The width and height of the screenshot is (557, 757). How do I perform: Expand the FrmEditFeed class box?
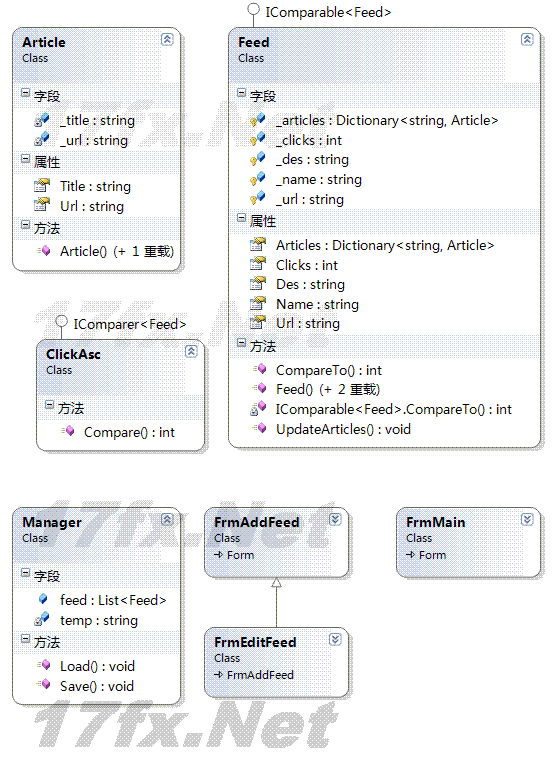coord(335,640)
